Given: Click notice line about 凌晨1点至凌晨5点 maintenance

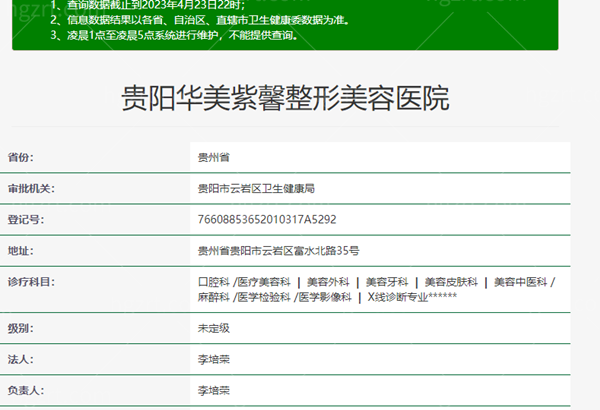Looking at the screenshot, I should click(x=174, y=35).
